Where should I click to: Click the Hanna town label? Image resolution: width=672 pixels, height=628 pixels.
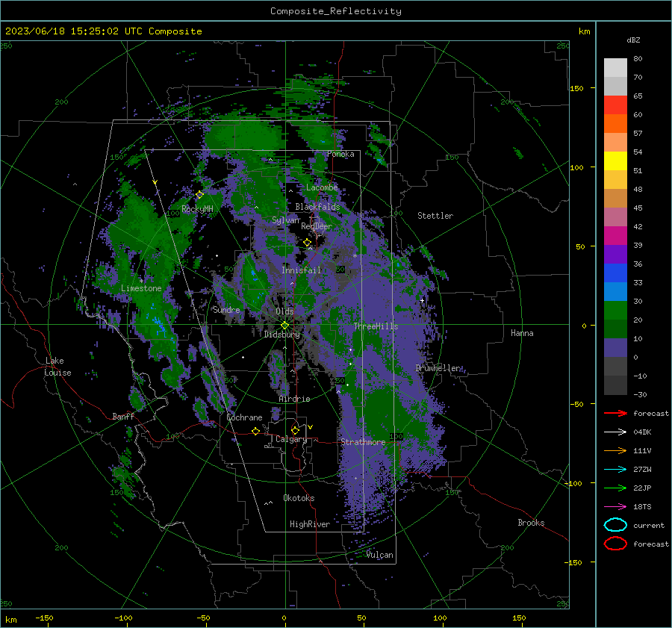pyautogui.click(x=522, y=333)
